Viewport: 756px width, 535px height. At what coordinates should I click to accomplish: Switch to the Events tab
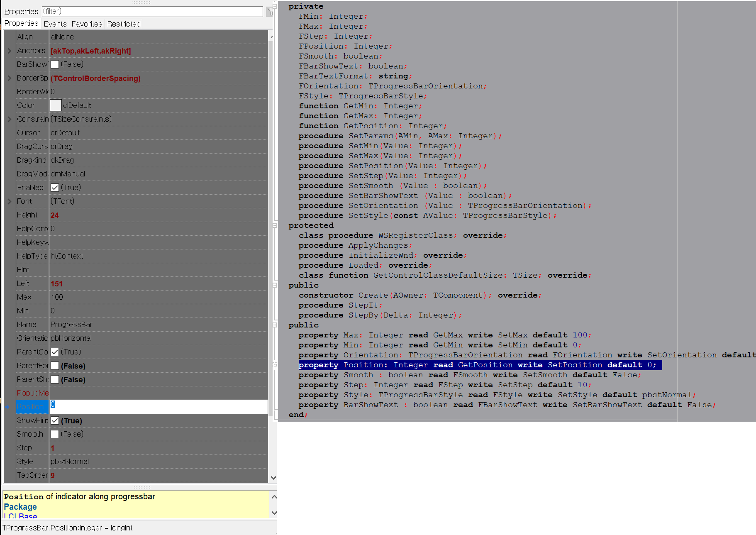[x=55, y=24]
